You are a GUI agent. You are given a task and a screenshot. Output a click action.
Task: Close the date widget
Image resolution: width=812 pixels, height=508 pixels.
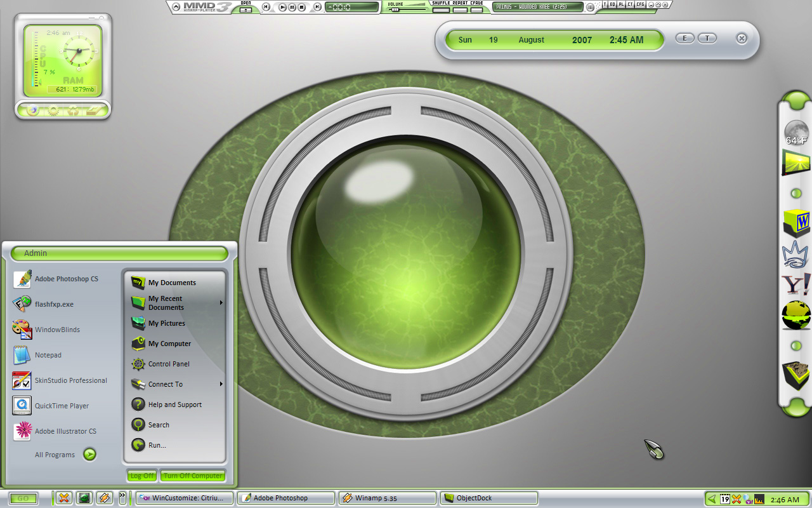tap(742, 38)
